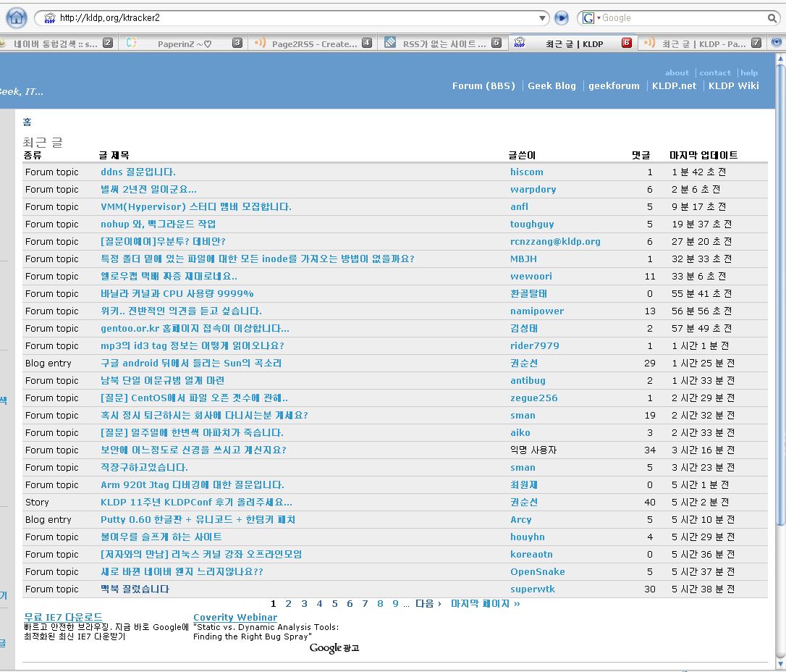
Task: Open the topic 'nohup 와, 백그라운드 작업'
Action: [x=158, y=224]
